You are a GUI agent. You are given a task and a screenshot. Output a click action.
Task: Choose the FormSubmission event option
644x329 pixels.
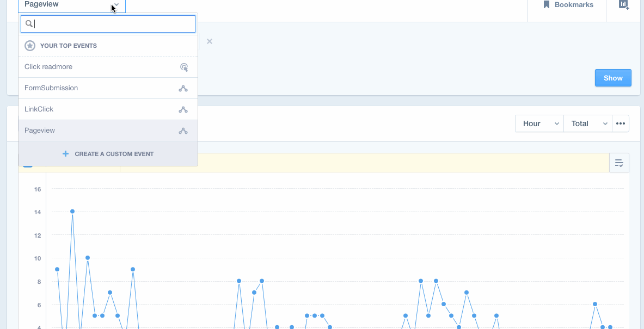tap(51, 88)
